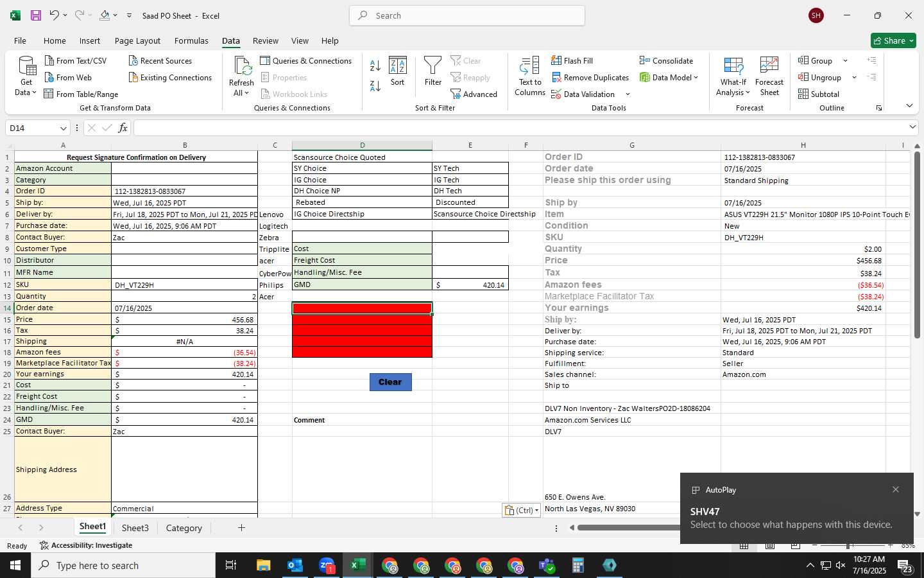
Task: Add a new sheet plus button
Action: click(x=241, y=528)
